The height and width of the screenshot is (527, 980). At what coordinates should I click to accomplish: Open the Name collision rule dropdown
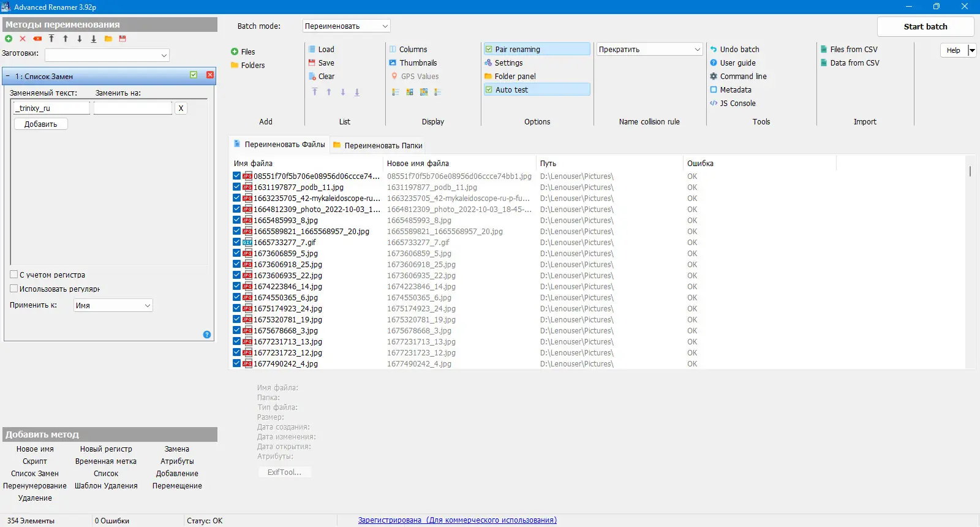[x=649, y=49]
